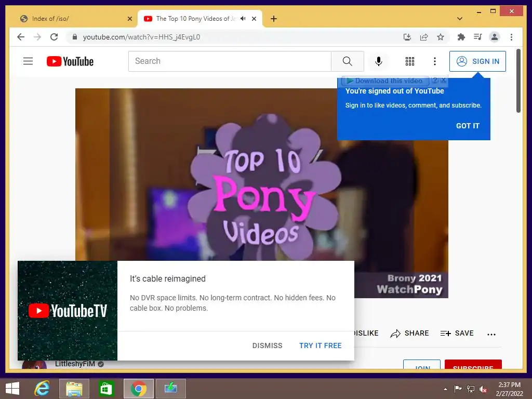Image resolution: width=532 pixels, height=399 pixels.
Task: Click the muted volume tray icon
Action: pos(483,389)
